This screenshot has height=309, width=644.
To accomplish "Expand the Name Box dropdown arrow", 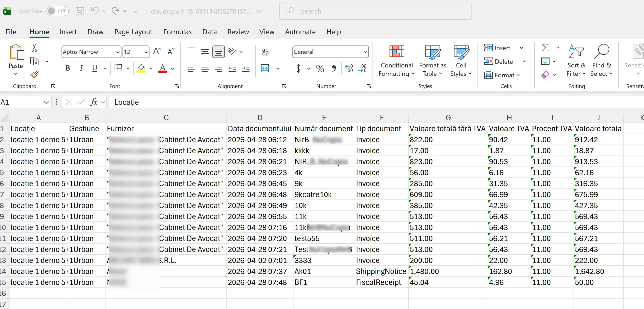I will coord(46,102).
